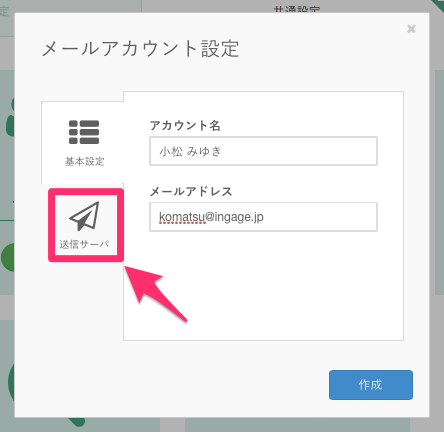Open the paper plane 送信サーバ icon
Viewport: 444px width, 432px height.
[x=85, y=216]
